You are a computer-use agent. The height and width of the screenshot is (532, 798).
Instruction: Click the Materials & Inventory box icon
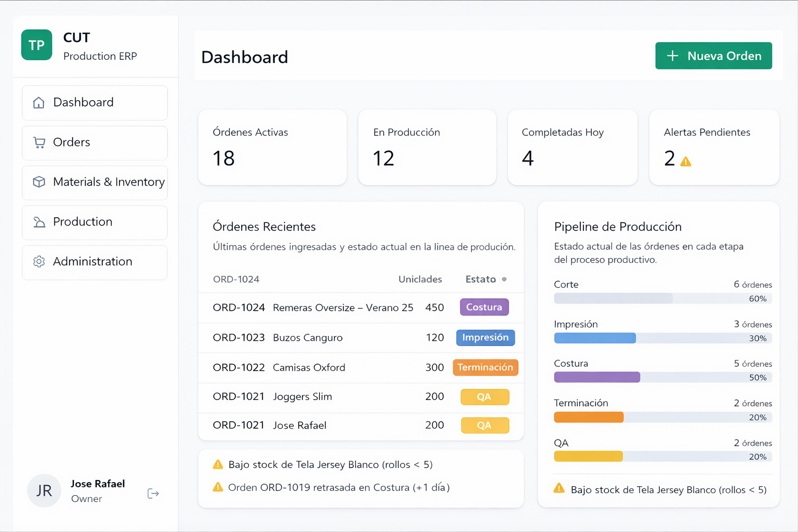(x=39, y=182)
